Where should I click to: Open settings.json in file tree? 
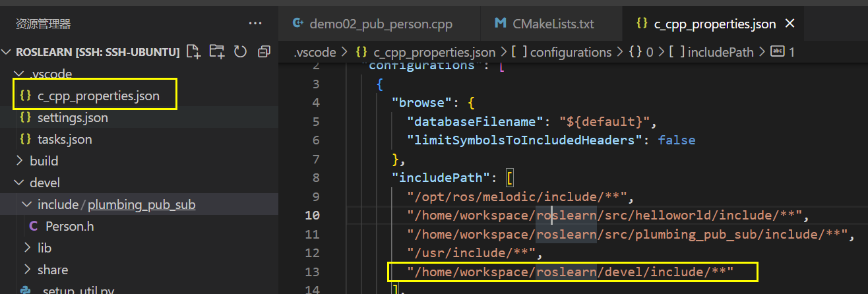(73, 118)
